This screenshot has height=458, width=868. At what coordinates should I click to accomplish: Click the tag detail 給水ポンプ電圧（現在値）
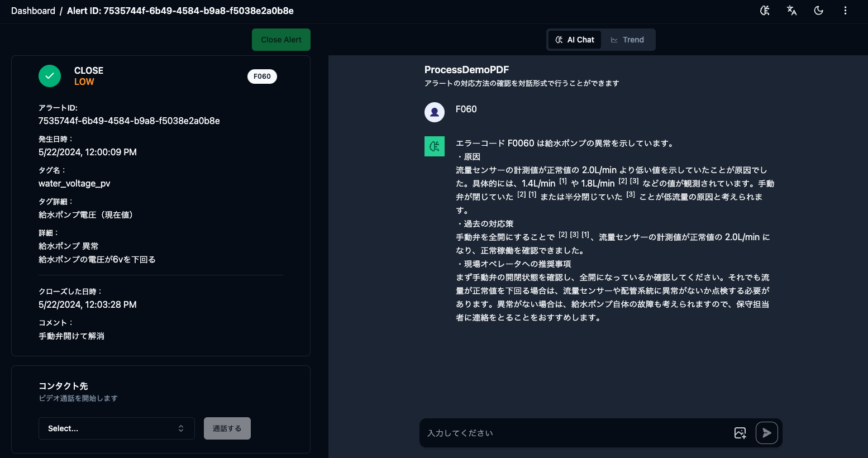click(88, 215)
